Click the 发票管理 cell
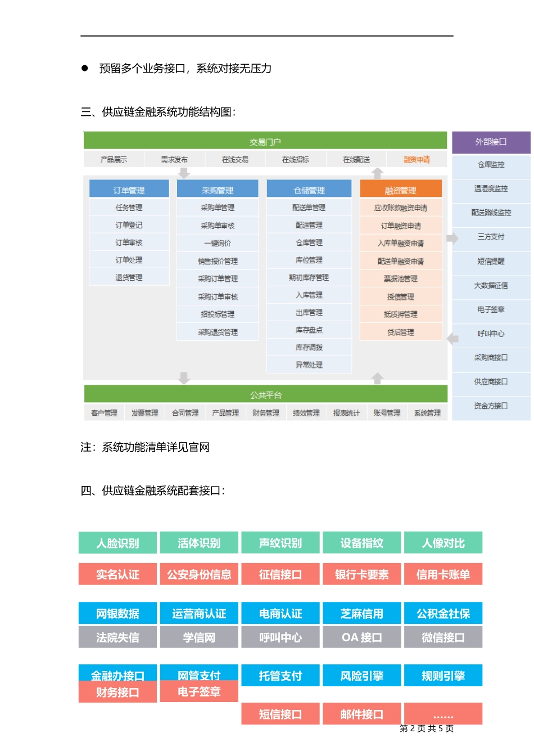 pos(145,412)
